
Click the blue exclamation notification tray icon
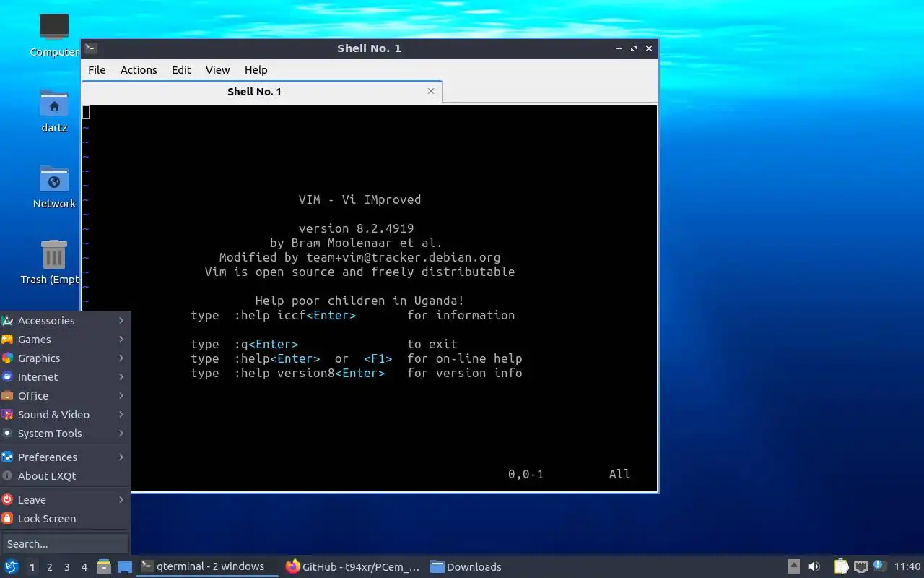point(879,566)
